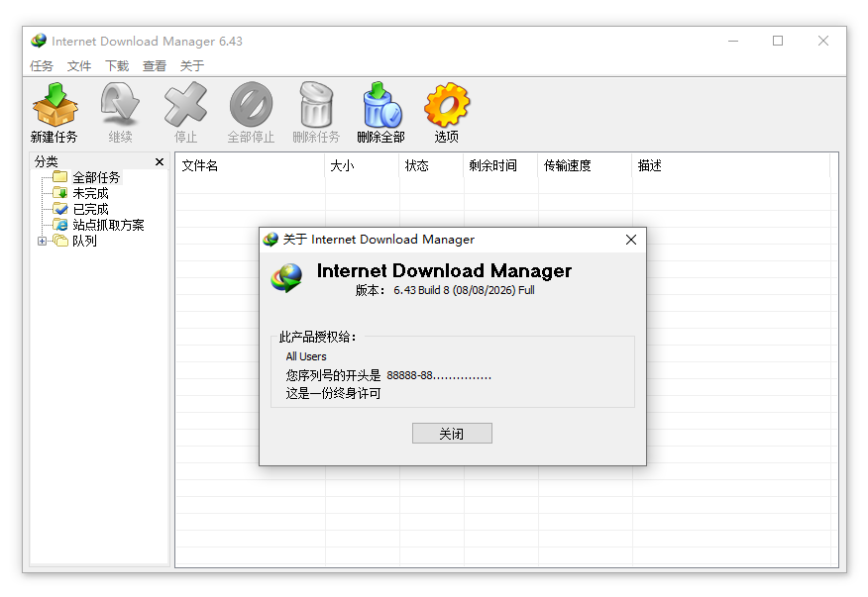Click the 队列 folders icon
This screenshot has height=597, width=868.
point(59,241)
